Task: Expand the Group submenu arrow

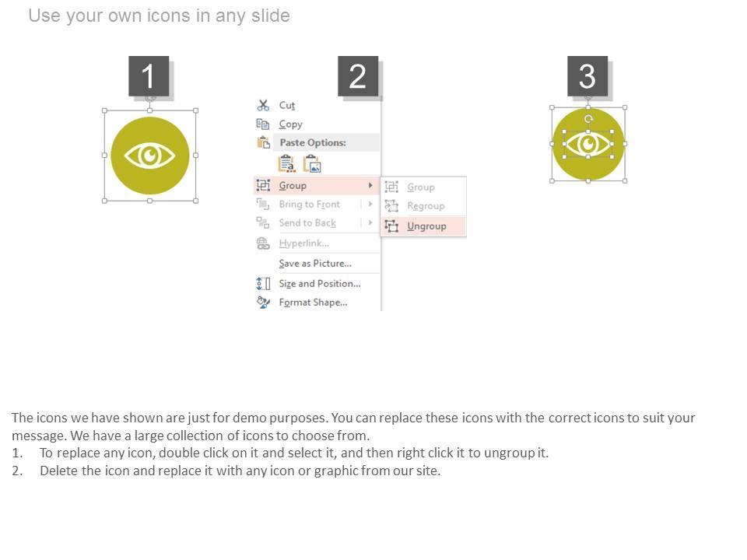Action: [370, 186]
